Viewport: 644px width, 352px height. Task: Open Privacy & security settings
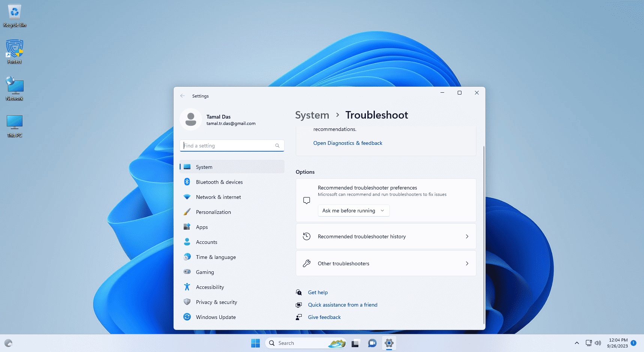[x=216, y=302]
